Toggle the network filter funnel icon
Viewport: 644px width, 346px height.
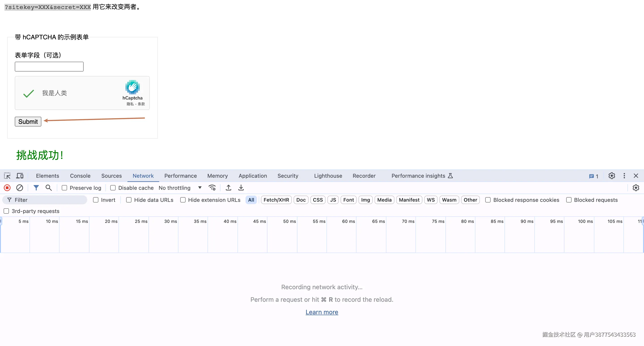pos(36,188)
